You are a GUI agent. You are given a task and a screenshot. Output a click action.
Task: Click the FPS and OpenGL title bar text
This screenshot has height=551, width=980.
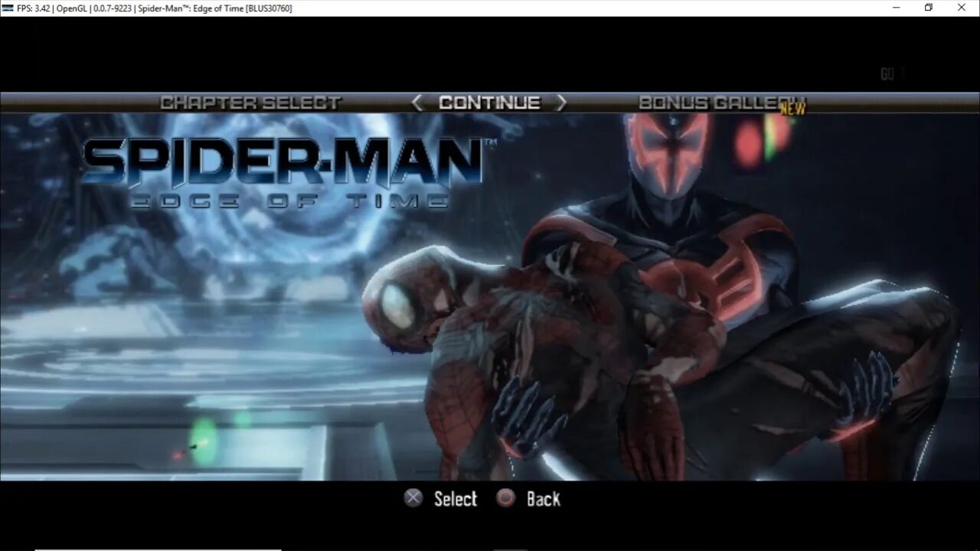[155, 8]
